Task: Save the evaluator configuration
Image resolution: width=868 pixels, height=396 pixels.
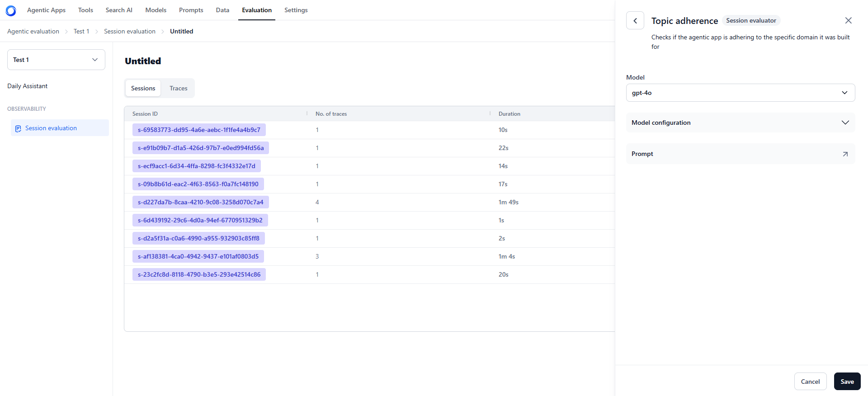Action: [847, 382]
